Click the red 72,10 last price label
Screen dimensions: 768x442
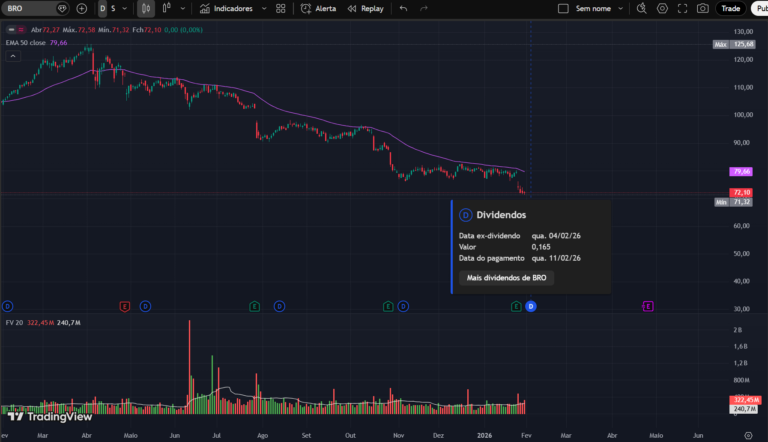(741, 193)
